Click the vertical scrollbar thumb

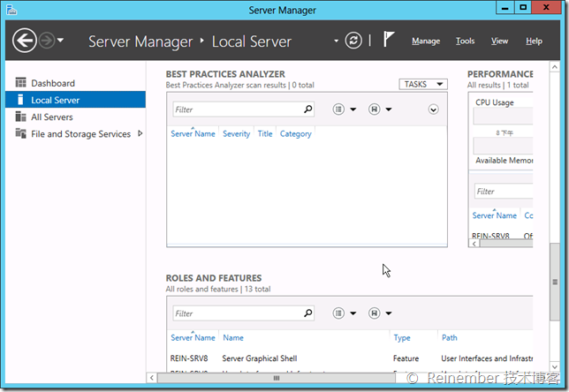coord(554,282)
